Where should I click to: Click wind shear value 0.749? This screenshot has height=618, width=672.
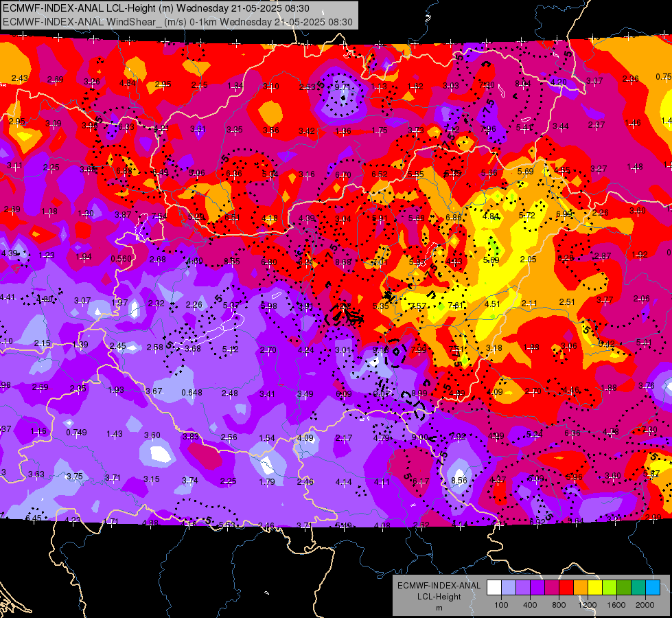click(76, 433)
